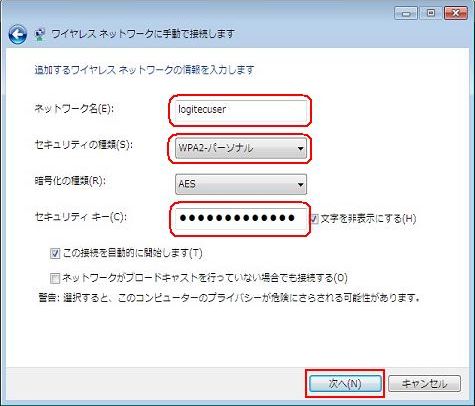Minimize the wizard window
The width and height of the screenshot is (475, 406).
tap(405, 13)
